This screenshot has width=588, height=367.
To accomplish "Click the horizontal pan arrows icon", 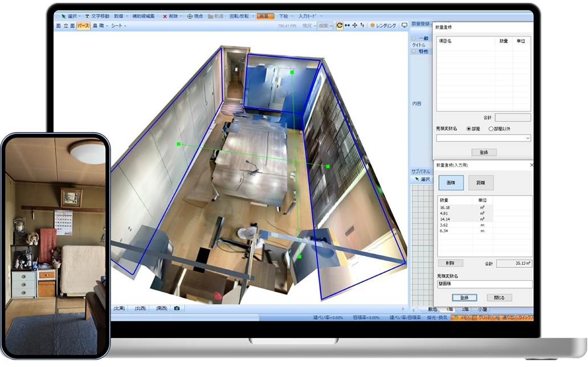I will [348, 26].
